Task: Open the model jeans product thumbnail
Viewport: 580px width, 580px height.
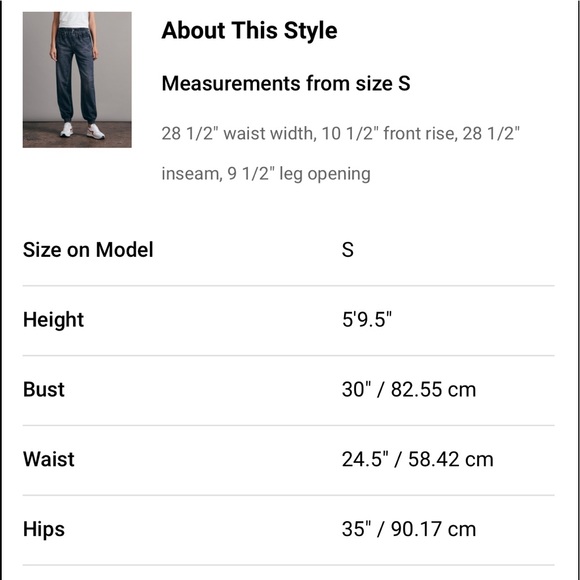Action: point(77,80)
